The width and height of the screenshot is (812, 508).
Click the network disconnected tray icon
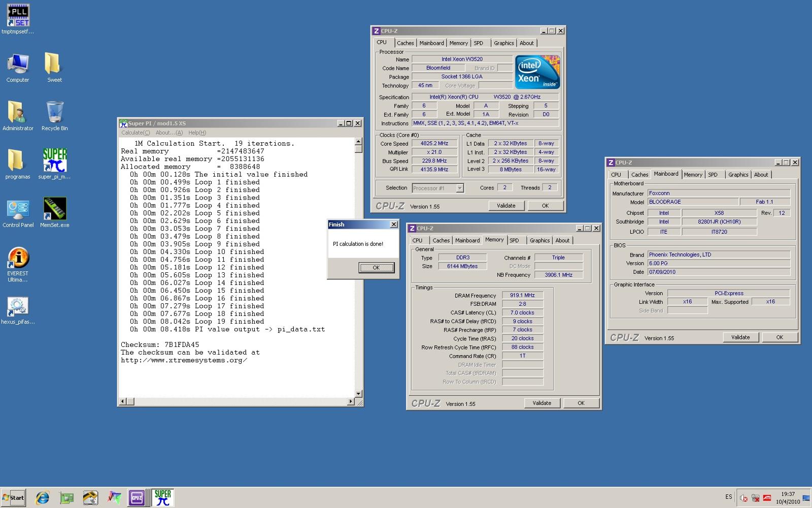click(756, 498)
